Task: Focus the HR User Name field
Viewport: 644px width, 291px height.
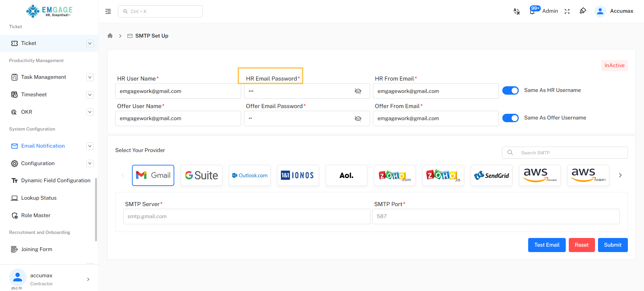Action: 178,91
